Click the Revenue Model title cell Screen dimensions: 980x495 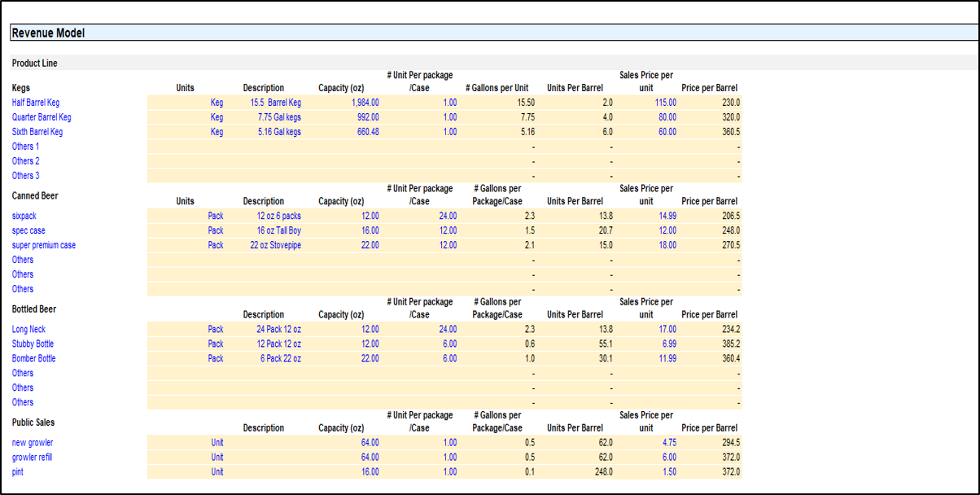[x=49, y=33]
